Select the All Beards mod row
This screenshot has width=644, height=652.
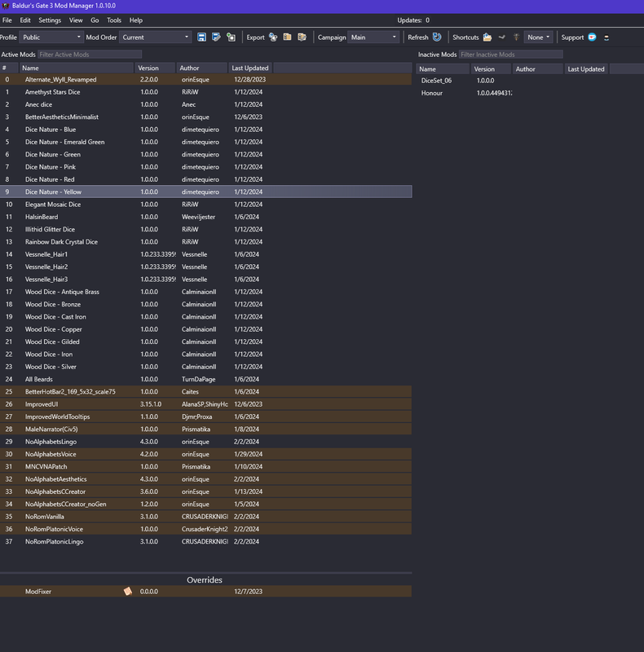206,379
